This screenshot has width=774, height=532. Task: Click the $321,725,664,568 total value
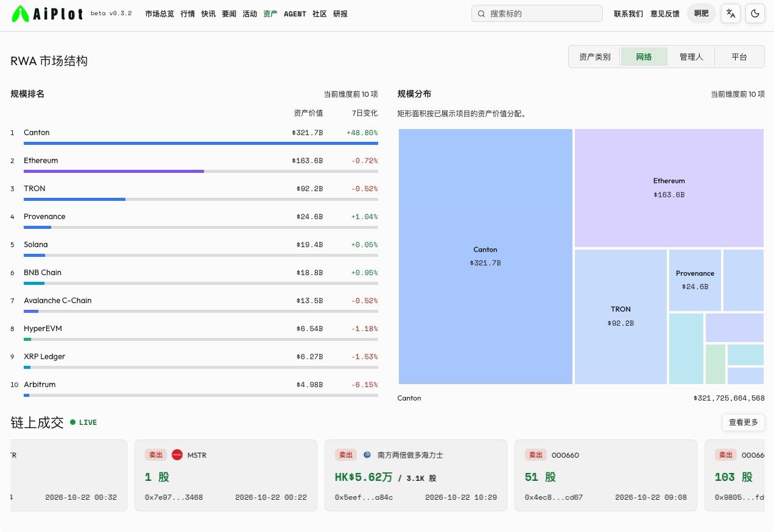tap(729, 398)
